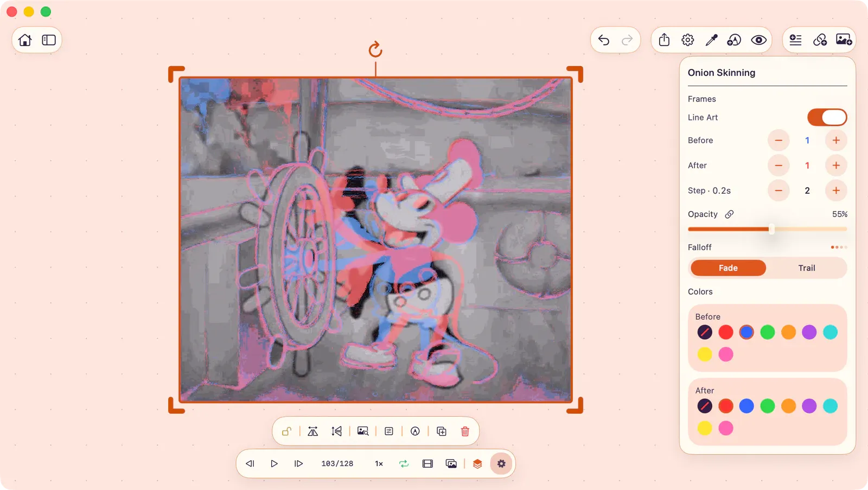Toggle the Opacity link icon
Screen dimensions: 868x490
(x=730, y=214)
